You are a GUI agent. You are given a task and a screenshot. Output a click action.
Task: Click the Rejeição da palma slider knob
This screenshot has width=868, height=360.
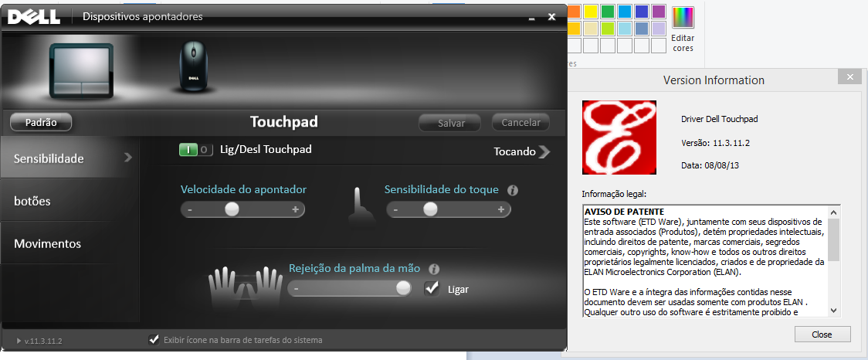tap(404, 289)
